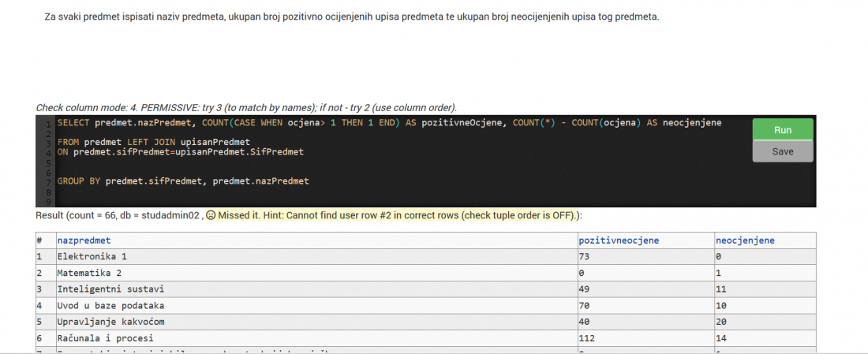Click the 'Missed it' hint message
The width and height of the screenshot is (868, 354).
pos(398,215)
